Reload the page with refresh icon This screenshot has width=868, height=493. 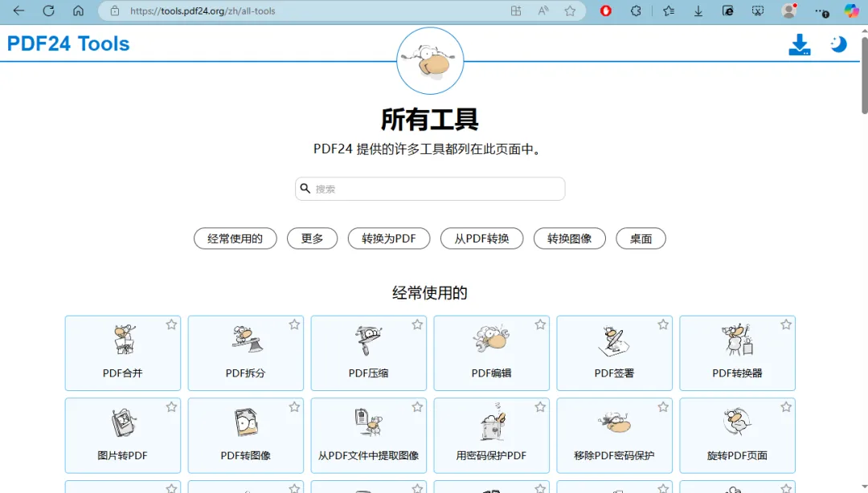click(x=49, y=10)
